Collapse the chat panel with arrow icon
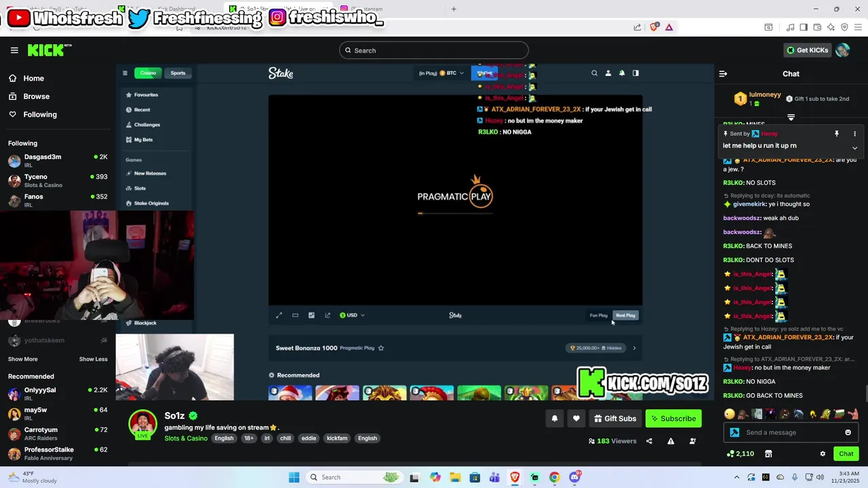 (x=723, y=74)
